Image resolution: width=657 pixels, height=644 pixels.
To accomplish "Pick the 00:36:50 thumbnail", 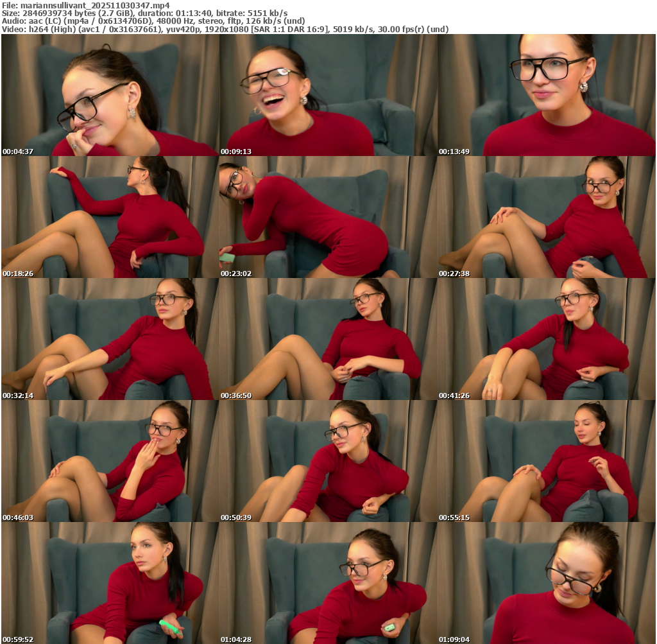I will click(328, 339).
